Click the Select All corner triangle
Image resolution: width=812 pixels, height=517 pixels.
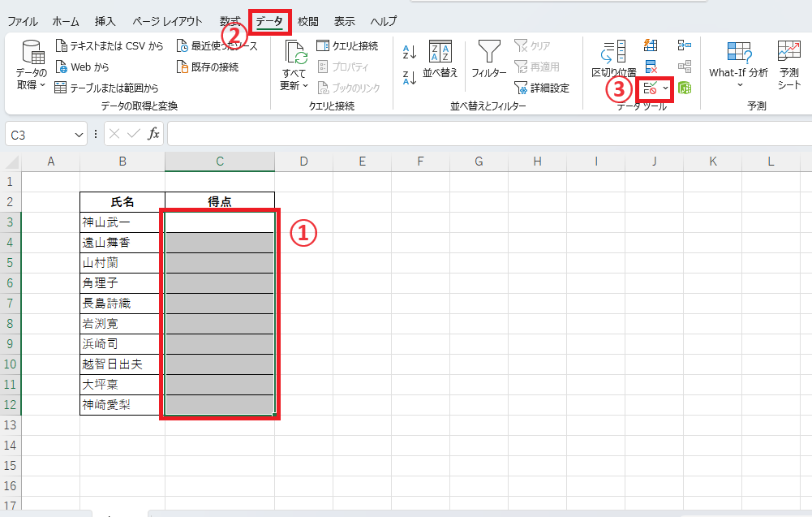[x=11, y=162]
